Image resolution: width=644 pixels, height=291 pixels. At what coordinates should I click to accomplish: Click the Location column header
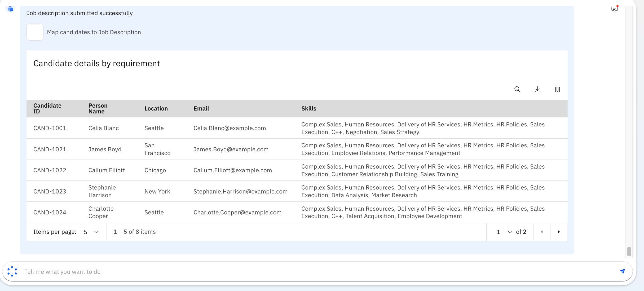click(156, 108)
